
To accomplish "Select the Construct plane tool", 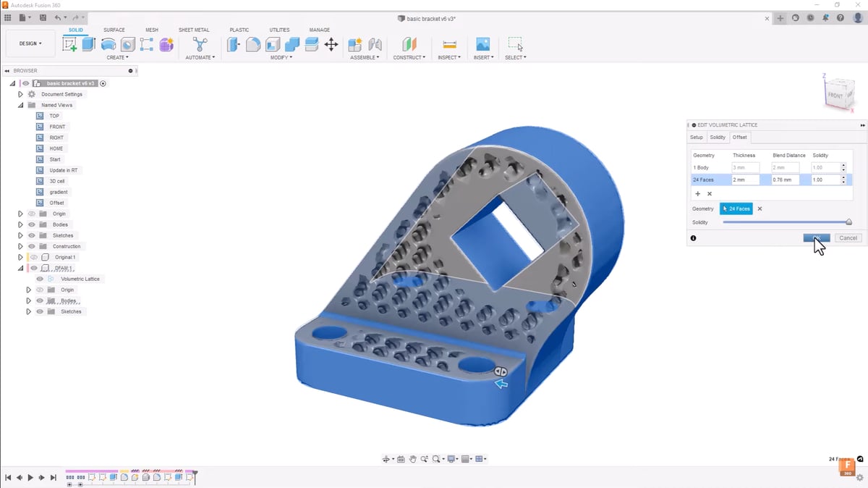I will (409, 45).
